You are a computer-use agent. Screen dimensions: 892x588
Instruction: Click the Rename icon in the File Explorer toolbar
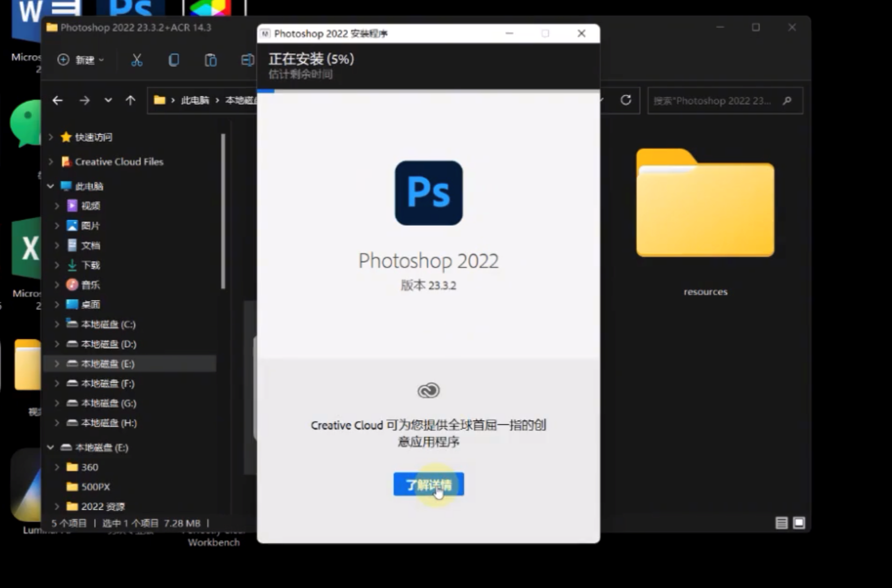[247, 60]
